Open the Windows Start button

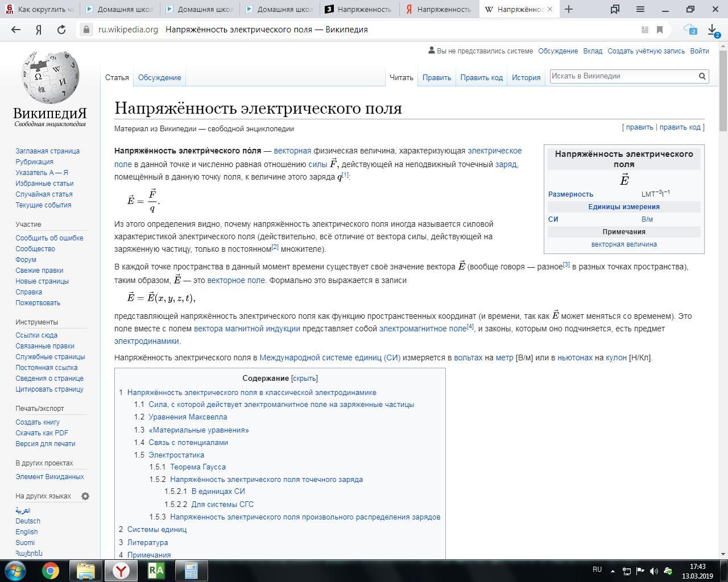click(x=15, y=570)
